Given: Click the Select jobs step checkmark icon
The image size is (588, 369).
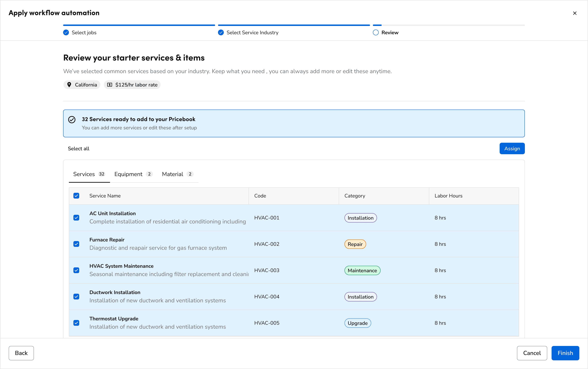Looking at the screenshot, I should [x=66, y=32].
